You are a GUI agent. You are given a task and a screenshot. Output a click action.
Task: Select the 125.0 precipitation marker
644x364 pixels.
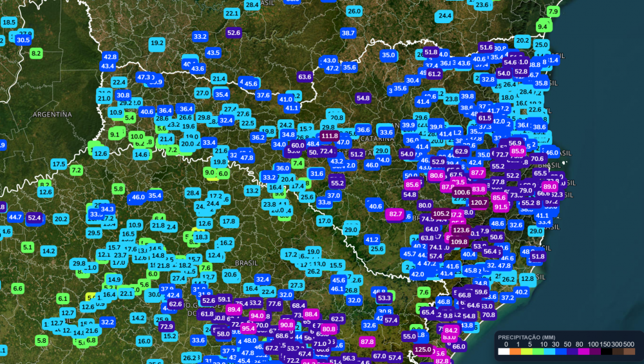423,350
